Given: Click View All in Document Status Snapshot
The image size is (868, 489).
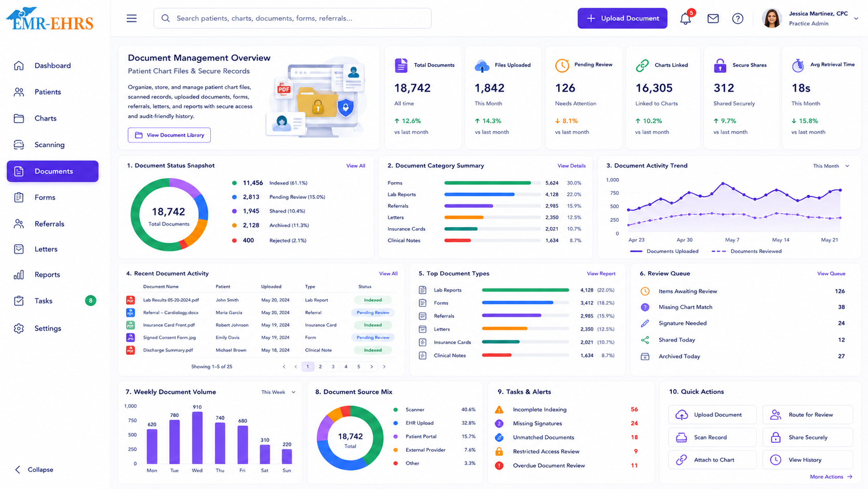Looking at the screenshot, I should click(x=356, y=166).
